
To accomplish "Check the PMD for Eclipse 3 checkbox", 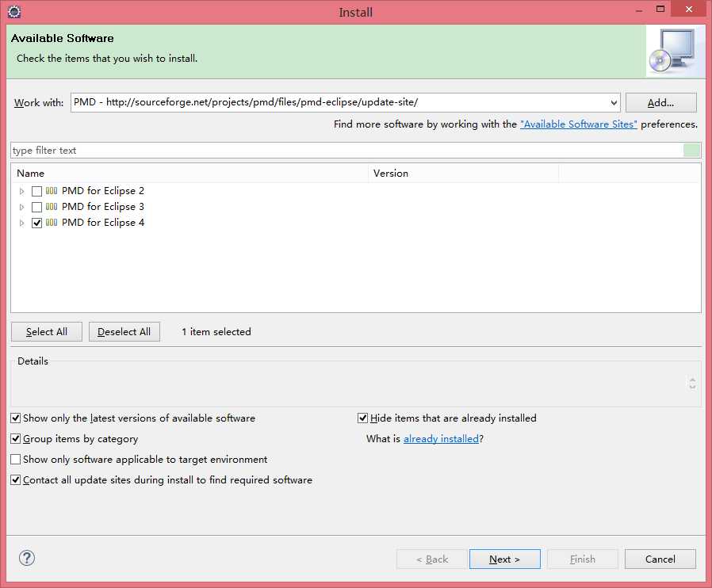I will [36, 207].
